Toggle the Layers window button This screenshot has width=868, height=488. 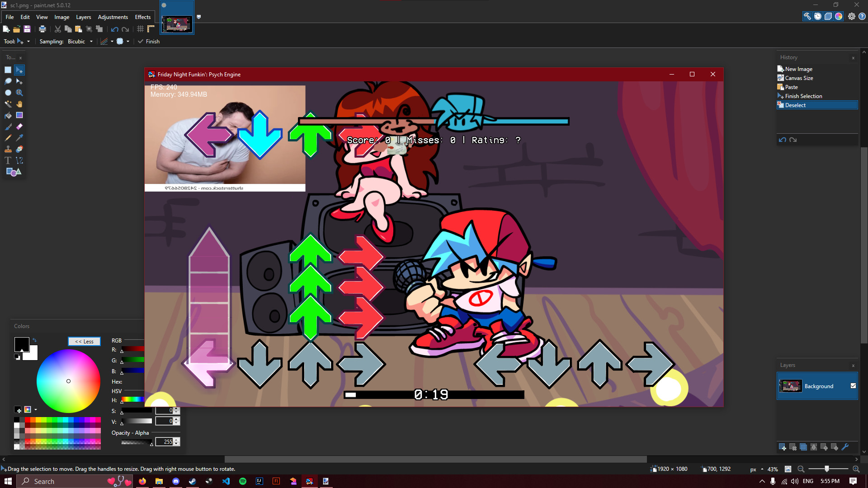[x=828, y=16]
